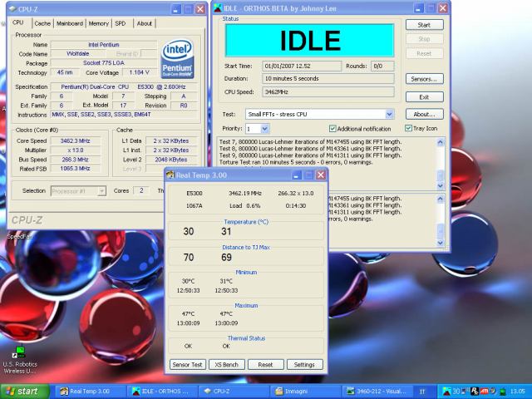Click the Code Name value Wolfdale
This screenshot has width=532, height=399.
point(77,53)
